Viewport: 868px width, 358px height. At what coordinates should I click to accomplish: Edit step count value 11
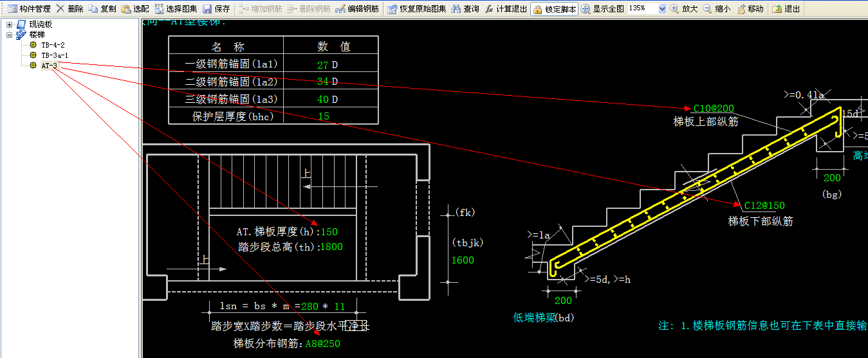[340, 306]
